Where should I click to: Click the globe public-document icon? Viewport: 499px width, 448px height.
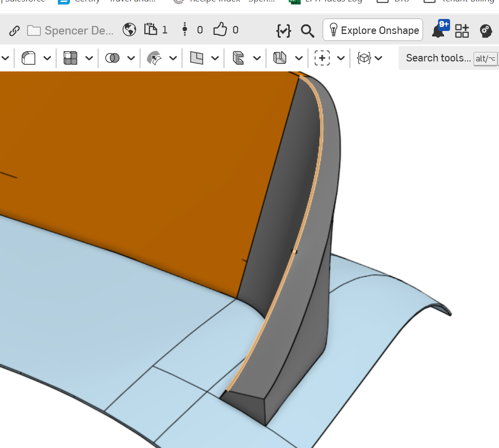[129, 30]
